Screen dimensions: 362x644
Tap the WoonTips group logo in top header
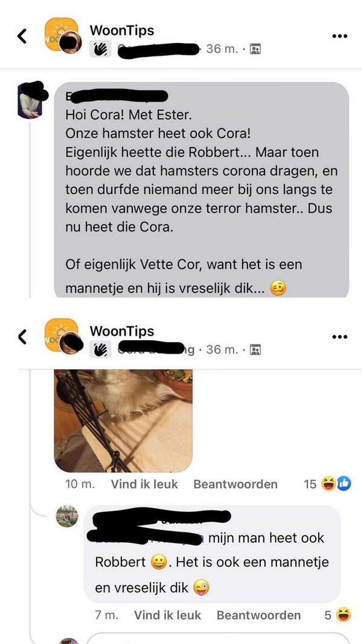(x=60, y=34)
